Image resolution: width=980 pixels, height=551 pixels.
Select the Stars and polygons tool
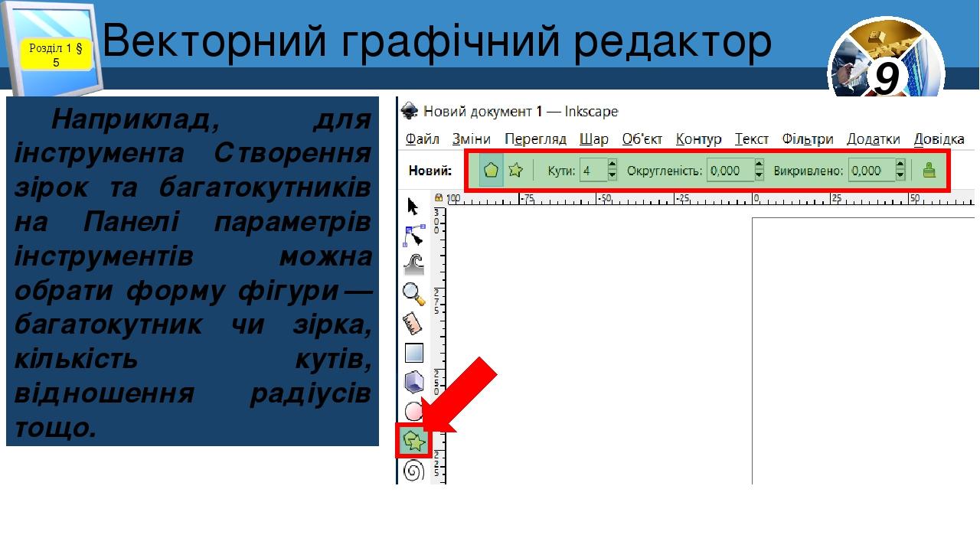click(414, 441)
